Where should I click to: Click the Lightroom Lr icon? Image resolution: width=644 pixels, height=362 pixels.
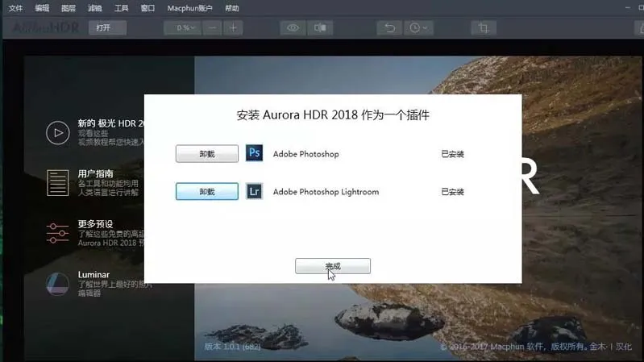point(254,191)
